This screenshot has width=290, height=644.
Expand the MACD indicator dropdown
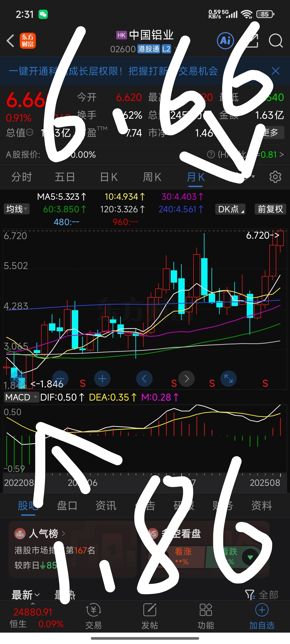[x=21, y=397]
